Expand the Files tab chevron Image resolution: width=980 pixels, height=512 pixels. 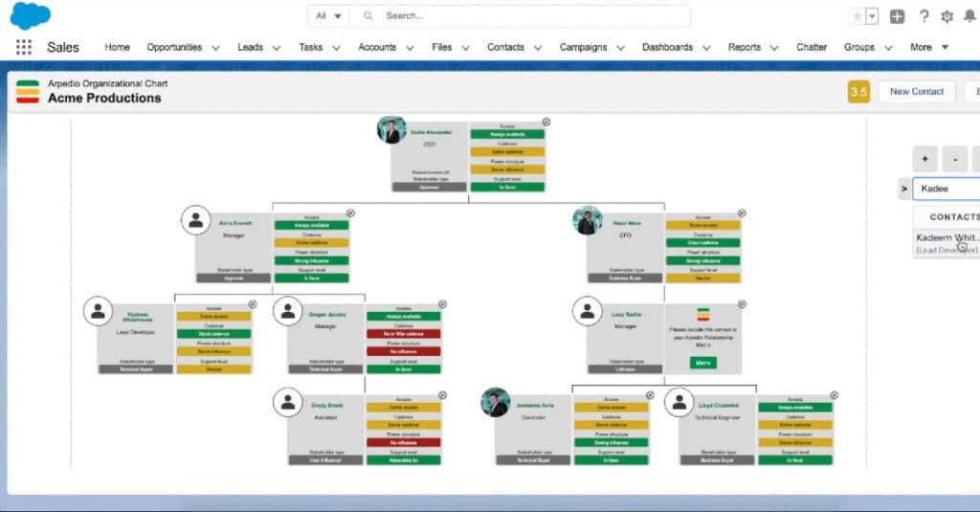pos(465,48)
